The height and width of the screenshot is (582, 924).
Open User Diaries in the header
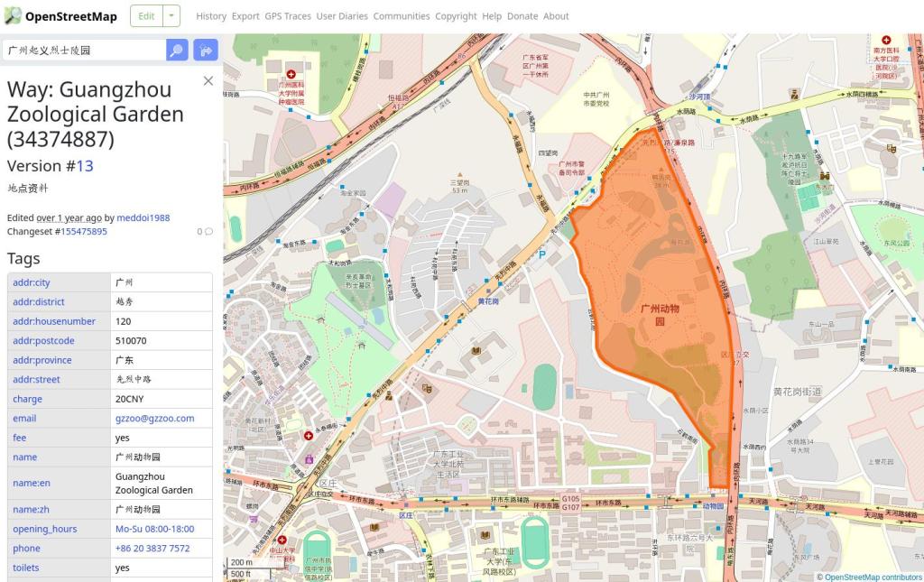(x=342, y=16)
